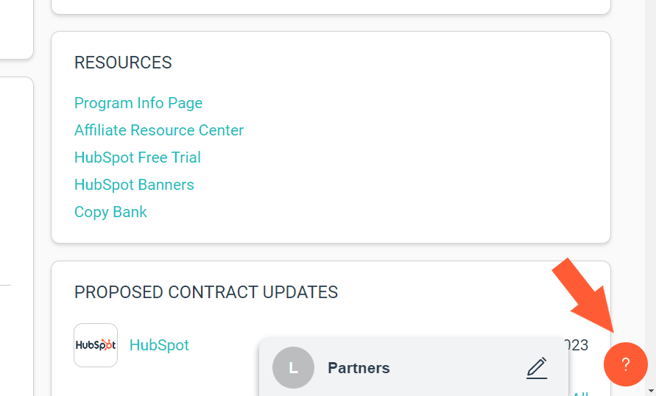The height and width of the screenshot is (396, 656).
Task: Open the HubSpot Banners link
Action: [x=134, y=184]
